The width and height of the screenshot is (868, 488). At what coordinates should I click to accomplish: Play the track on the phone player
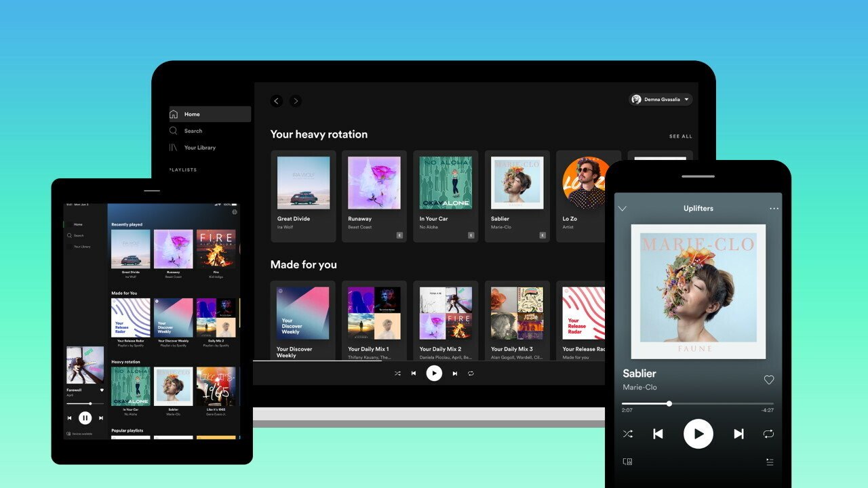pyautogui.click(x=698, y=434)
